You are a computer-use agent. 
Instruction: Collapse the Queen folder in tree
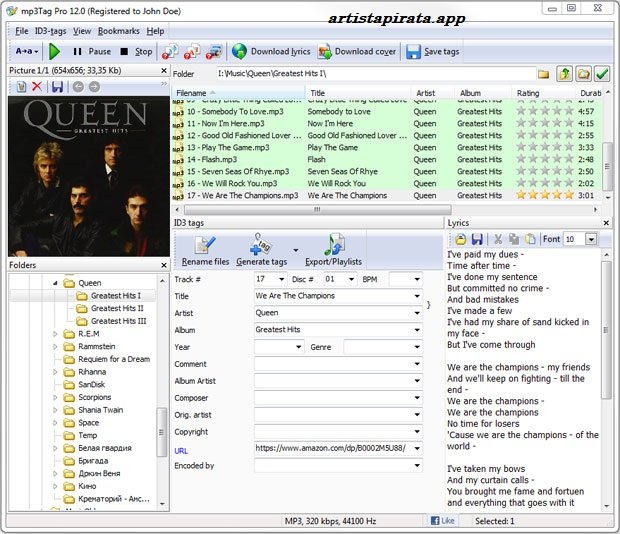pyautogui.click(x=55, y=283)
